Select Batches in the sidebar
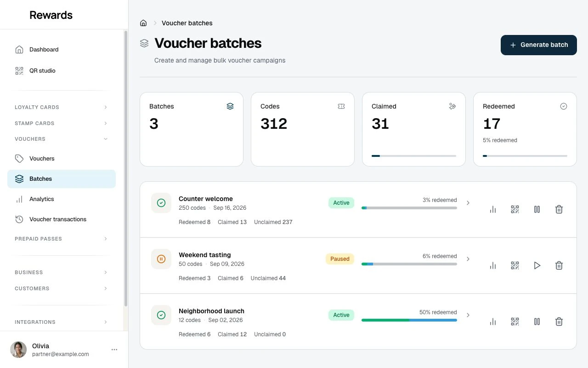Screen dimensions: 588x368 coord(62,179)
